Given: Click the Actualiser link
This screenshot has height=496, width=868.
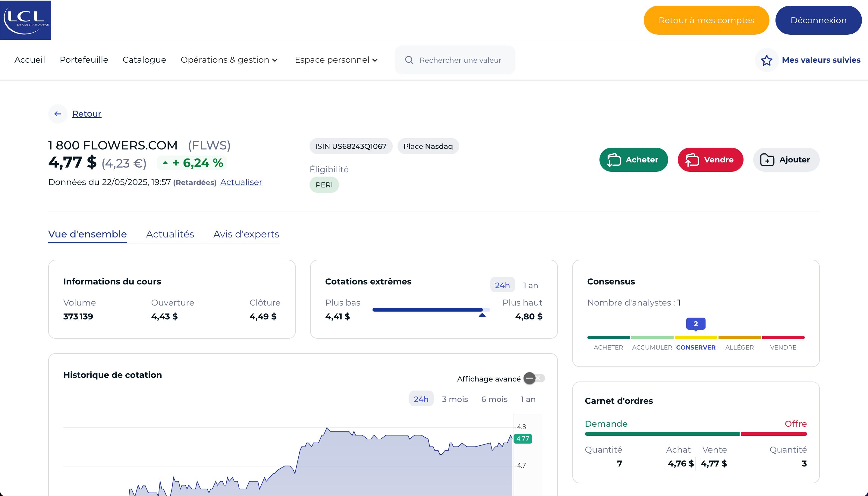Looking at the screenshot, I should (241, 182).
